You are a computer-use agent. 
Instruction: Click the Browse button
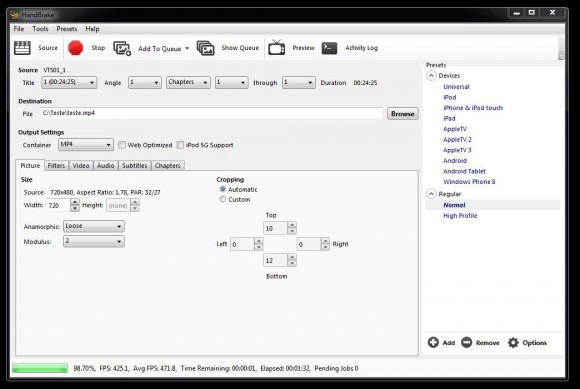(402, 114)
